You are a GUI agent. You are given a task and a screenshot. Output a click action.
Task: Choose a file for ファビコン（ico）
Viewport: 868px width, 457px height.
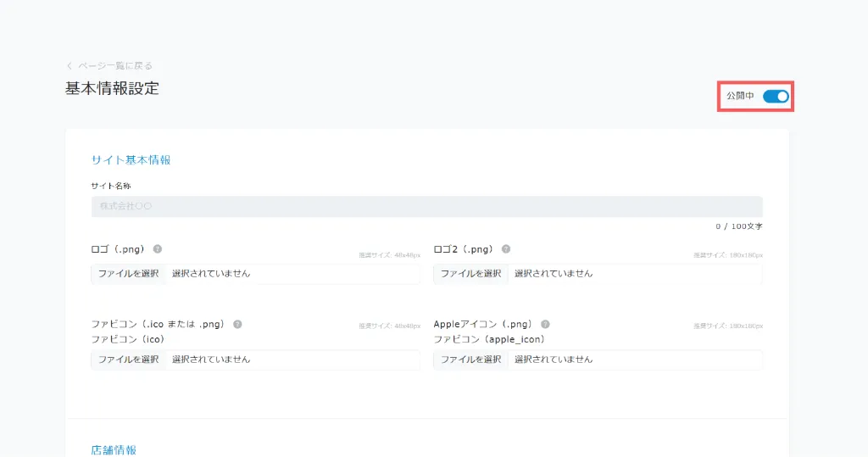(128, 359)
